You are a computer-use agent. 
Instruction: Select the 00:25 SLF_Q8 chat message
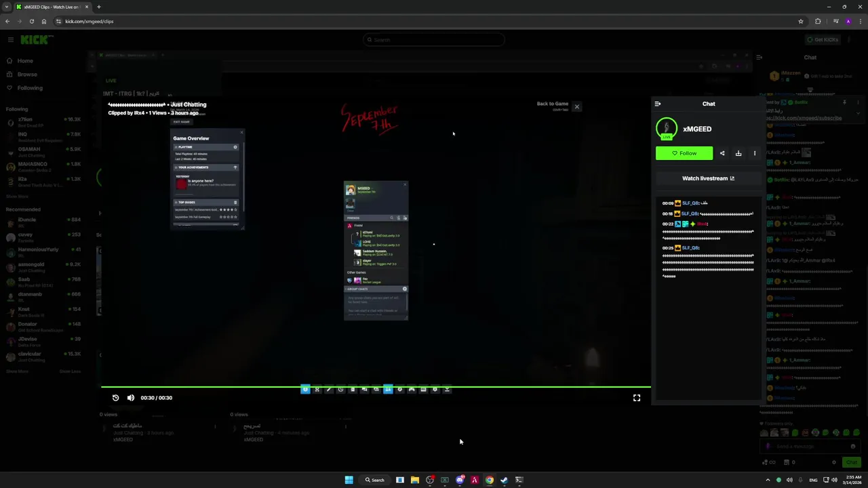click(x=708, y=262)
